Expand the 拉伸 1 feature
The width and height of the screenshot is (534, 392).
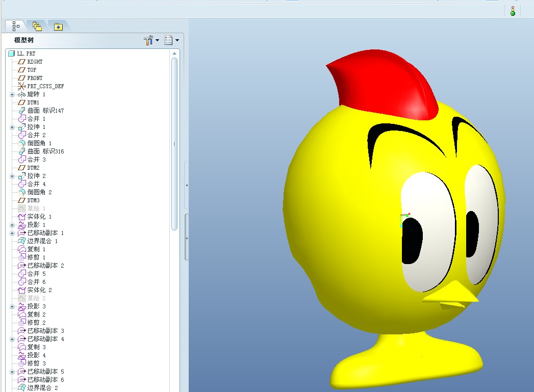click(12, 127)
